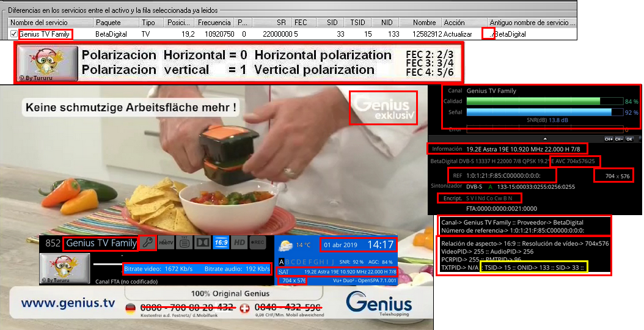Image resolution: width=644 pixels, height=330 pixels.
Task: Select the 12582912 cell under Nombre
Action: pos(427,34)
